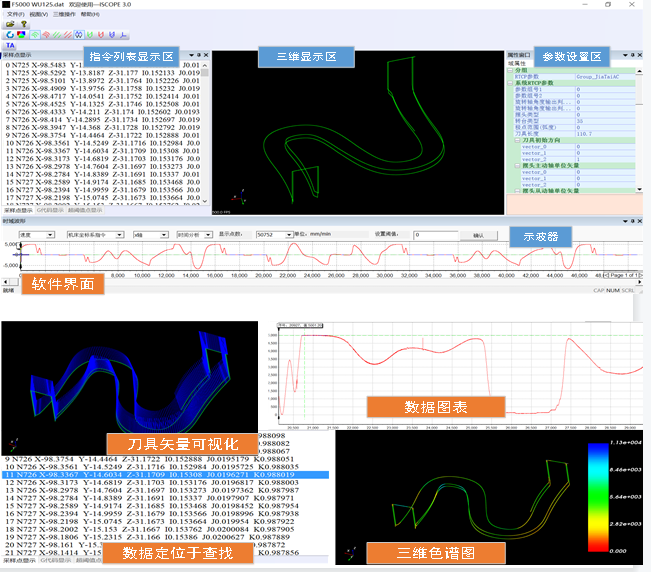Click the open file folder icon
The height and width of the screenshot is (572, 651).
[9, 25]
